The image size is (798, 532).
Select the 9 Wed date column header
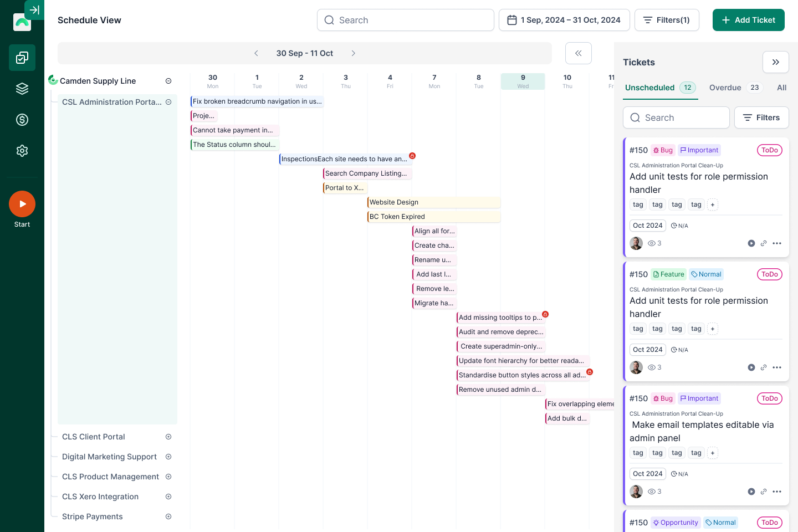click(x=523, y=81)
